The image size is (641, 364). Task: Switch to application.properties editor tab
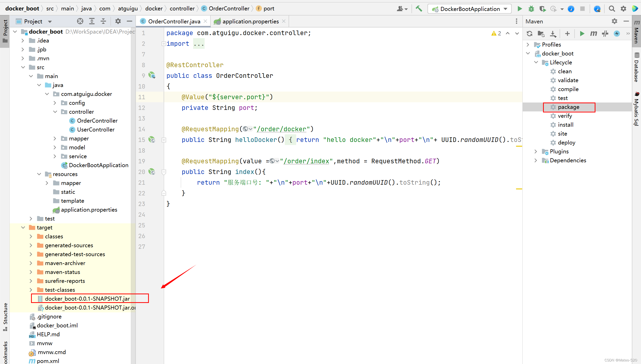tap(250, 21)
